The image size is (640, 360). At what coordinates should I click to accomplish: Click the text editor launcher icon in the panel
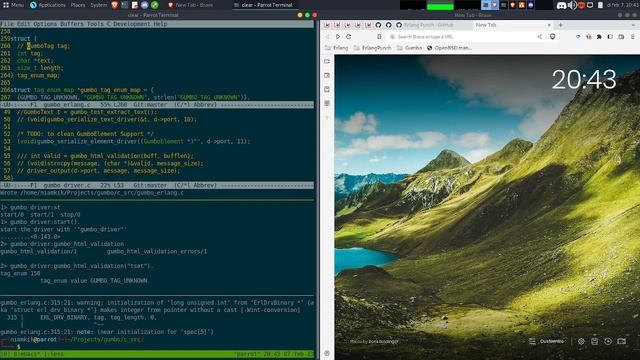point(135,5)
